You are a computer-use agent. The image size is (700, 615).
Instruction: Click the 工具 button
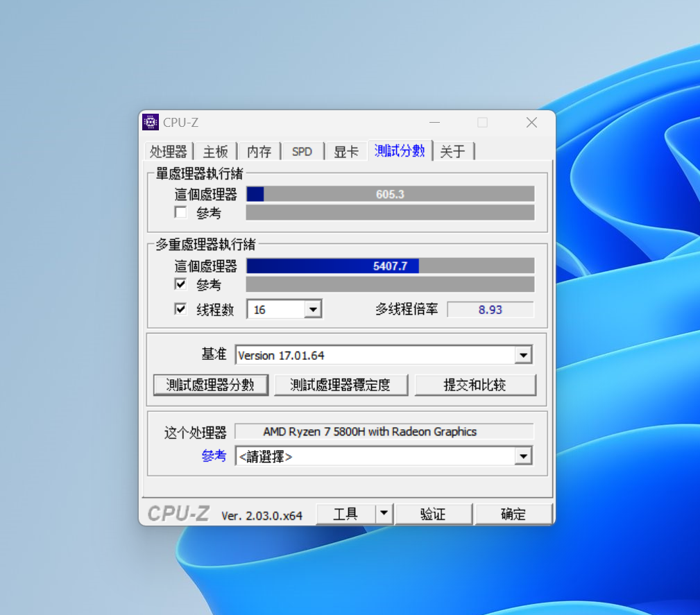click(x=346, y=514)
